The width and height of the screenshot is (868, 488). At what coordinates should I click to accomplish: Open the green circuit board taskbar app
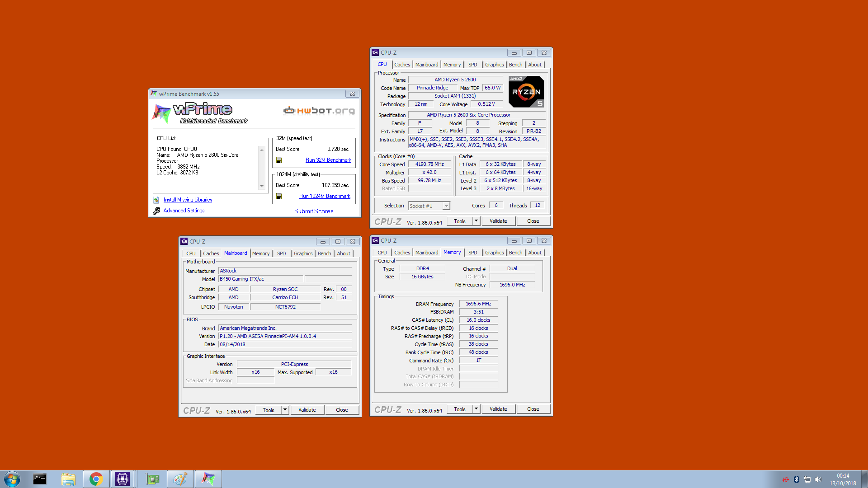pos(153,479)
